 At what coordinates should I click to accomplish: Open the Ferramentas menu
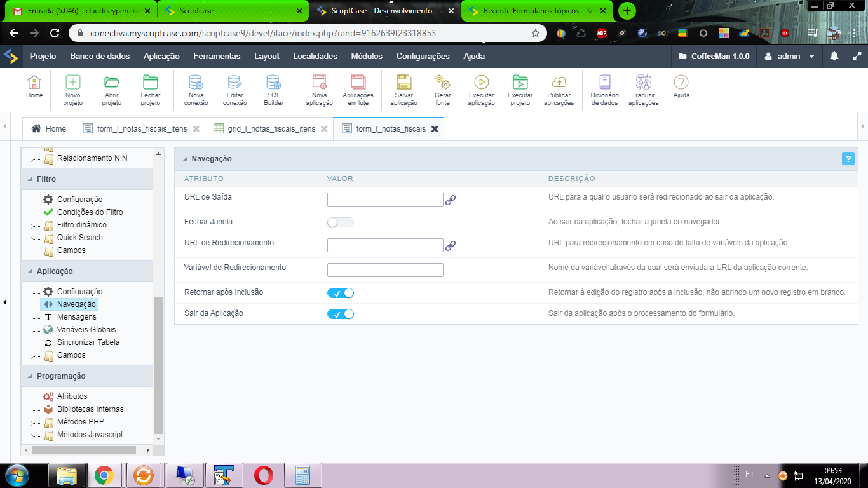click(x=217, y=57)
